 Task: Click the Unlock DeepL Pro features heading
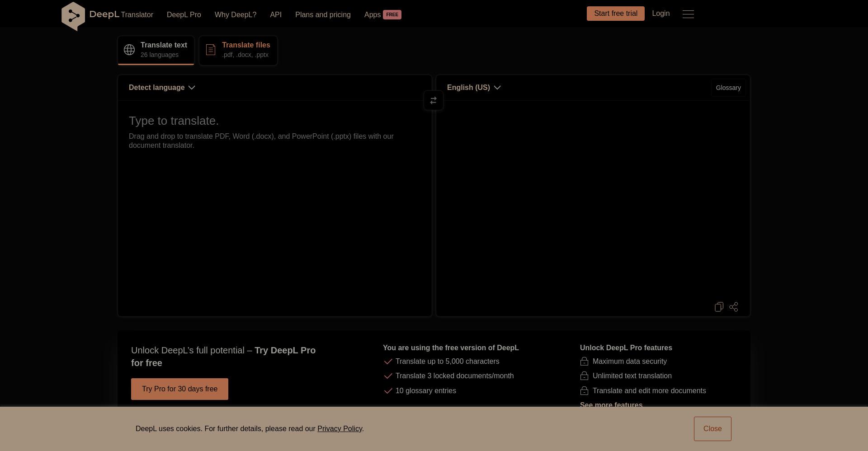626,348
